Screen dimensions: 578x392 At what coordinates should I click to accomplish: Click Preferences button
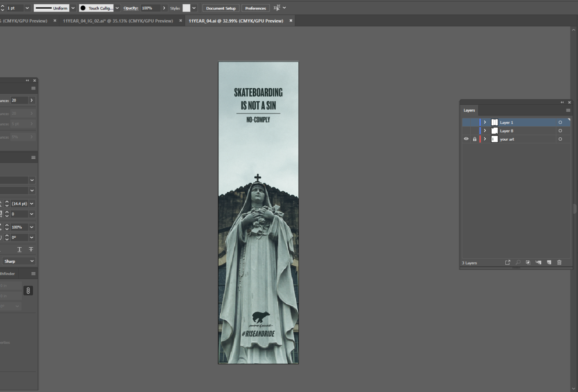256,8
